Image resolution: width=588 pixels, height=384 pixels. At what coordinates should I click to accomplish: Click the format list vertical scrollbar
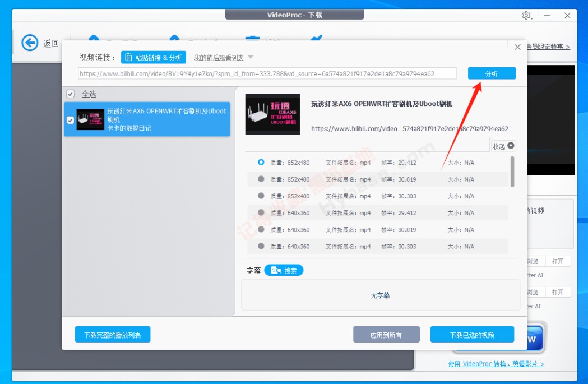pyautogui.click(x=512, y=172)
